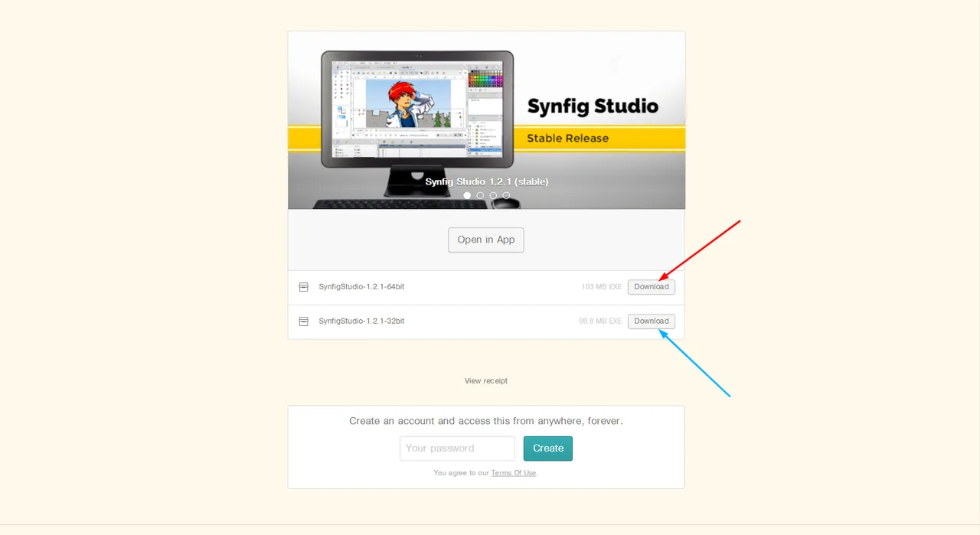Download the SynfigStudio 64bit installer
980x535 pixels.
pyautogui.click(x=652, y=287)
